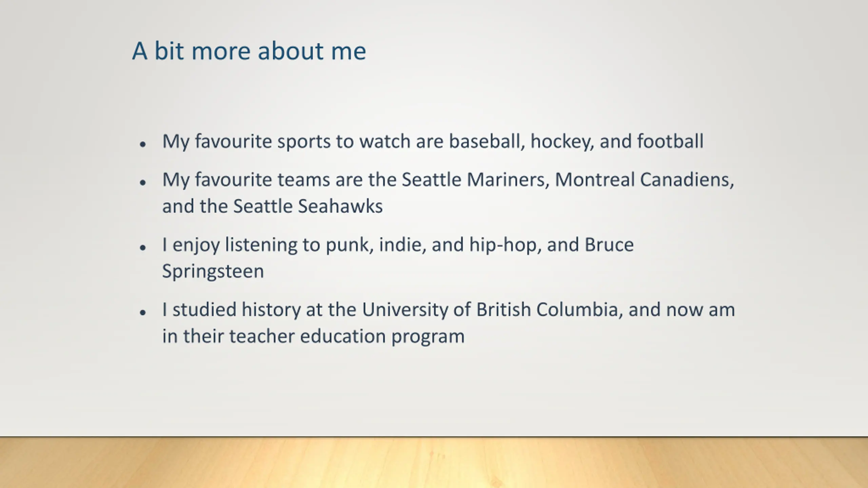Click the words "My favourite sports"

click(246, 142)
